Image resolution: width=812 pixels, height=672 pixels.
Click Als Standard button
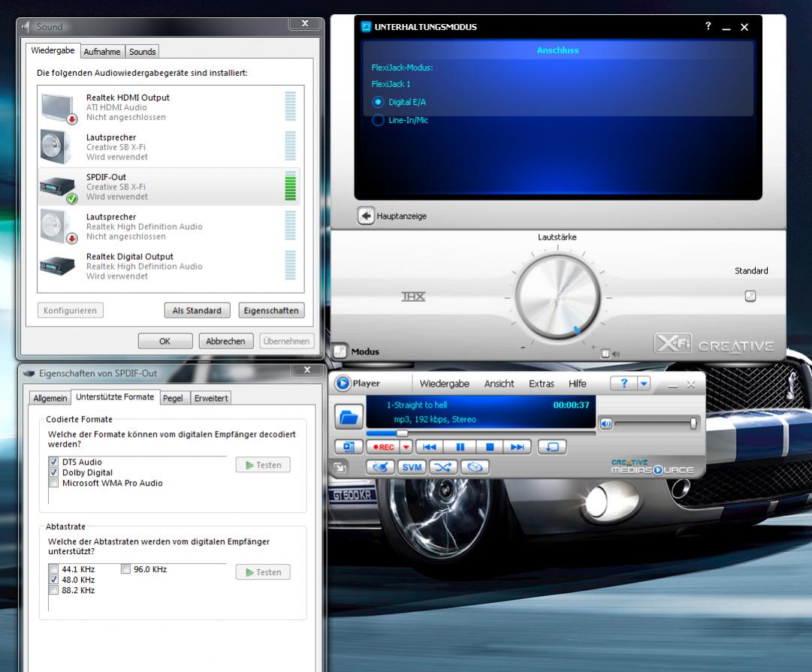197,310
